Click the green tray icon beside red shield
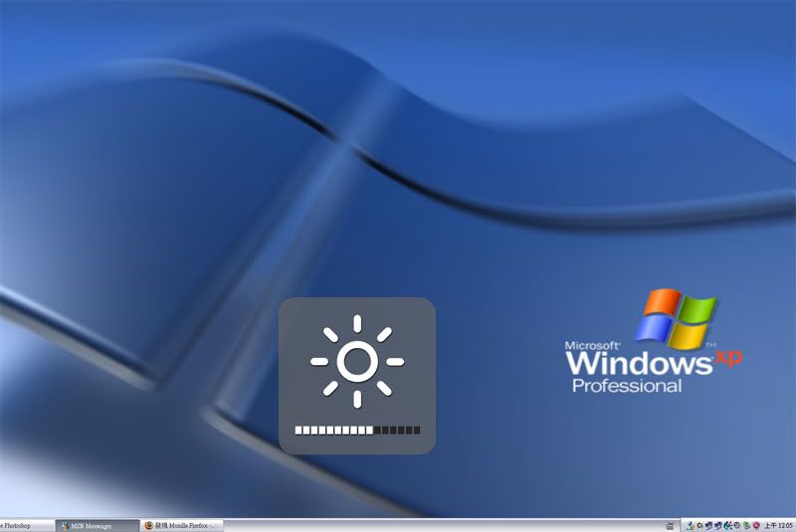This screenshot has width=796, height=532. click(745, 525)
